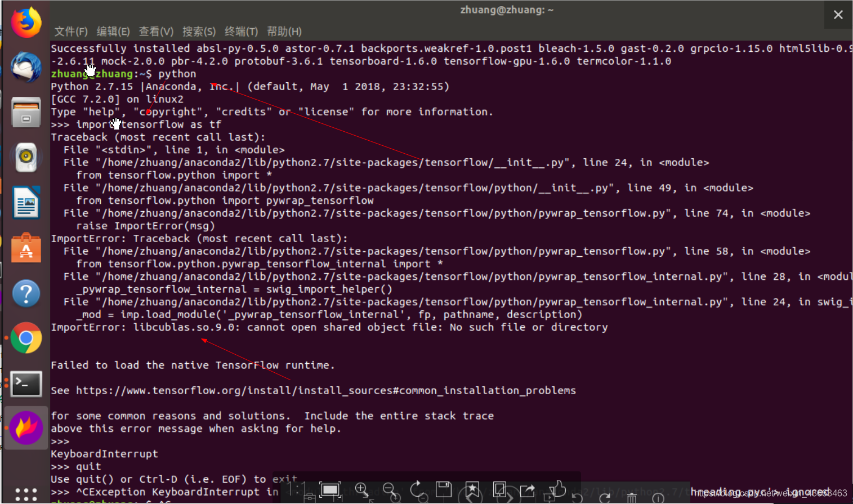Click 'Traceback (most recent call last):' line

tap(158, 137)
